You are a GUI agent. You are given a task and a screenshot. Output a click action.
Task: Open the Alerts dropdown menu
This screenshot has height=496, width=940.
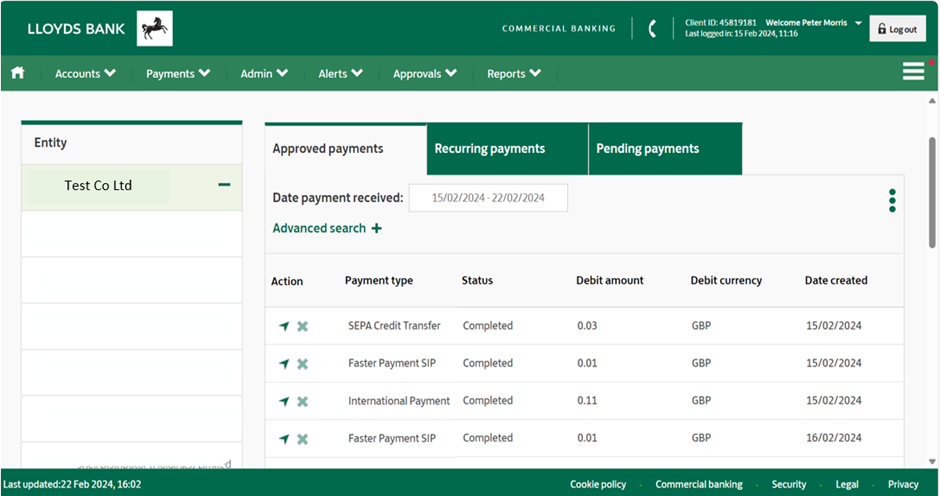[x=341, y=73]
